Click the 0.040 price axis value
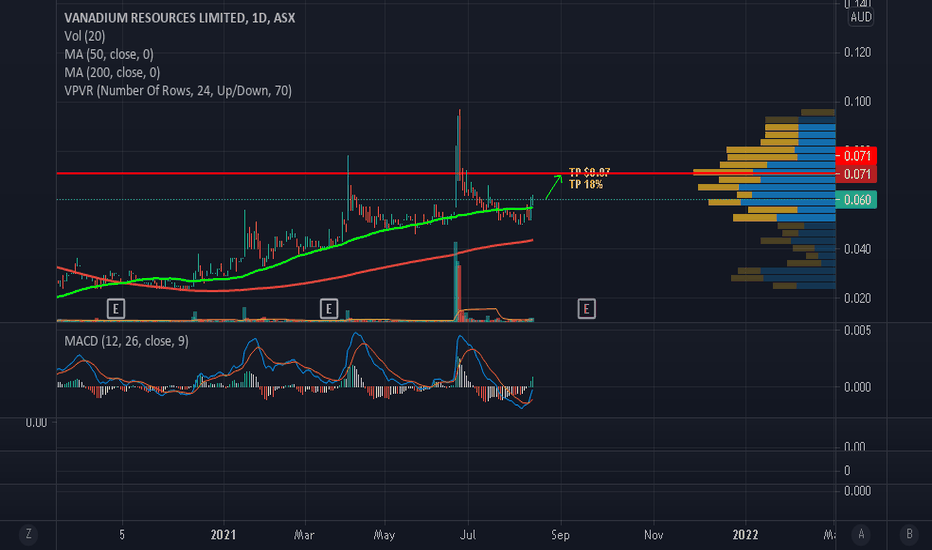The image size is (932, 550). 857,249
